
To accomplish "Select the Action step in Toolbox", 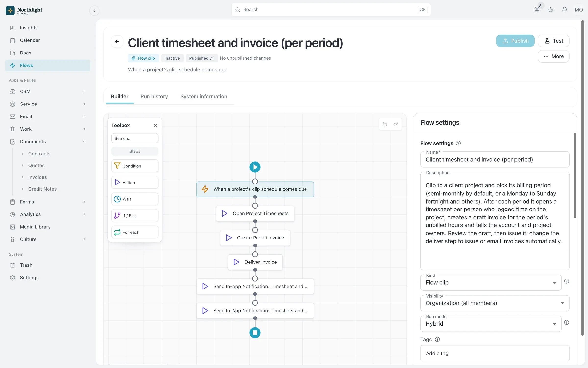I will pyautogui.click(x=135, y=183).
